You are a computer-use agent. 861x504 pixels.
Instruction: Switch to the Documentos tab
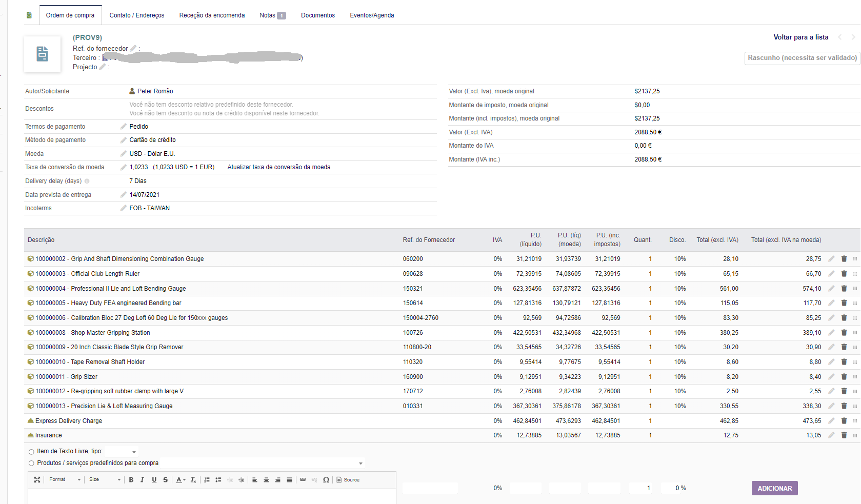318,15
